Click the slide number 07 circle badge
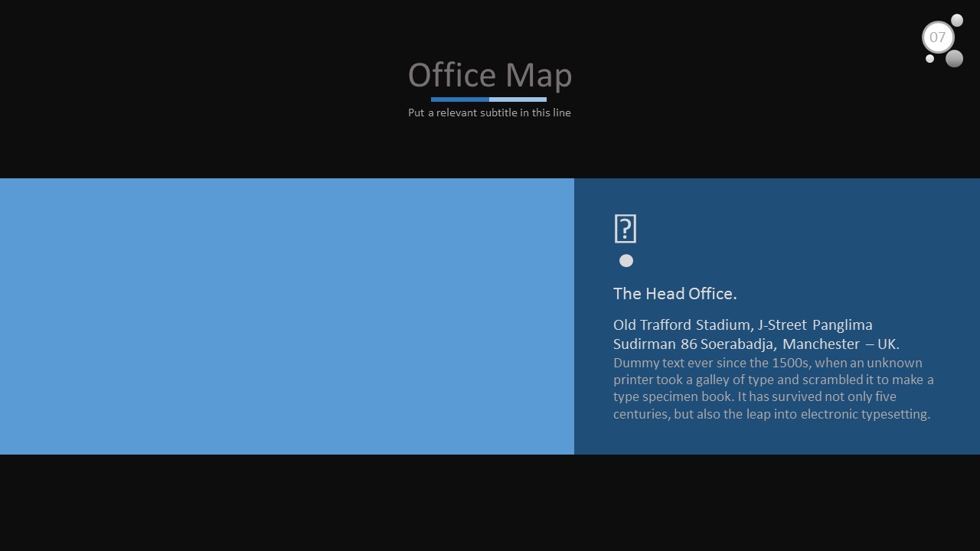 click(x=938, y=37)
